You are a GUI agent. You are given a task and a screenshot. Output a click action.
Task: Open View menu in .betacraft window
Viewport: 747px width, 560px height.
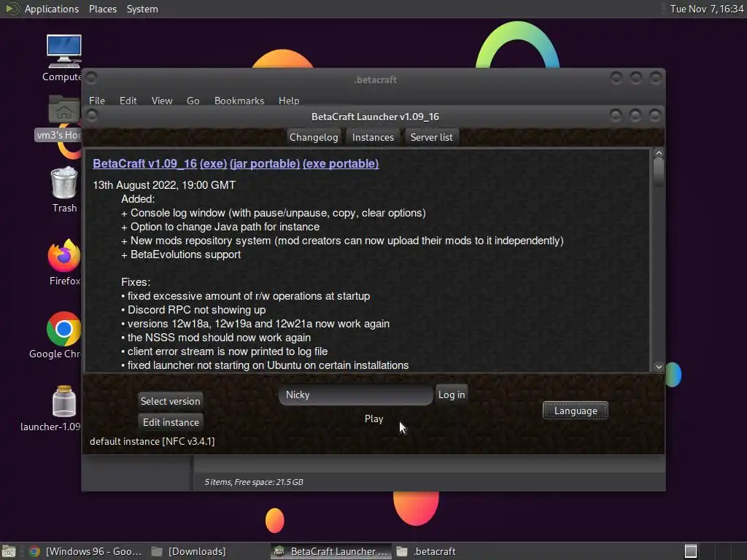click(161, 101)
